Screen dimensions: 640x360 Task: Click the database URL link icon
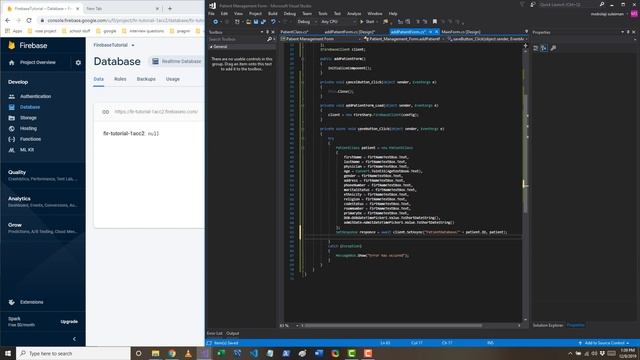(106, 112)
